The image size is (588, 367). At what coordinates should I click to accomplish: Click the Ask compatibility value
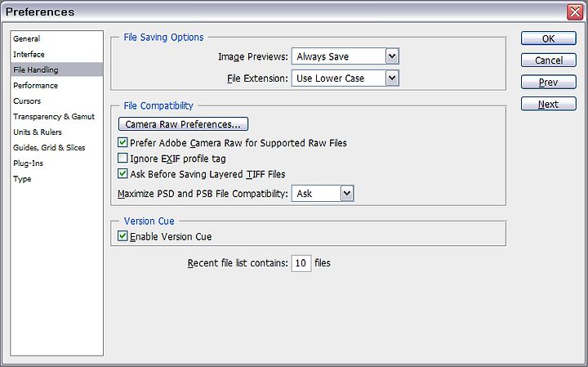[304, 194]
